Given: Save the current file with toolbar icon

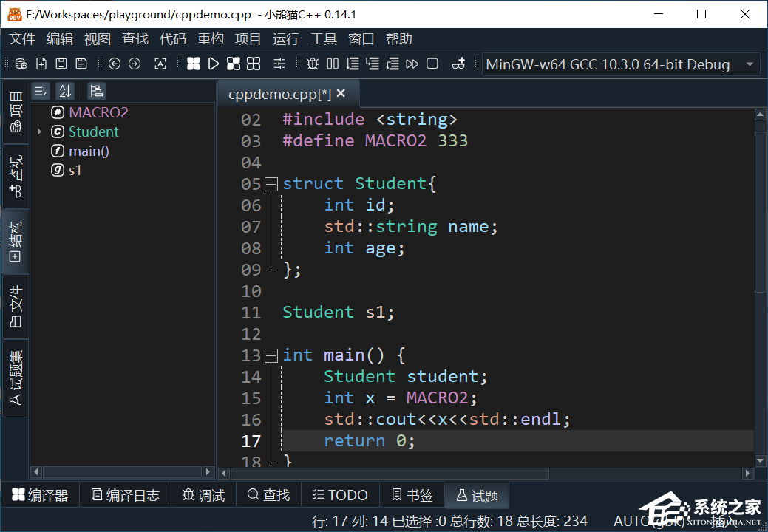Looking at the screenshot, I should coord(61,64).
